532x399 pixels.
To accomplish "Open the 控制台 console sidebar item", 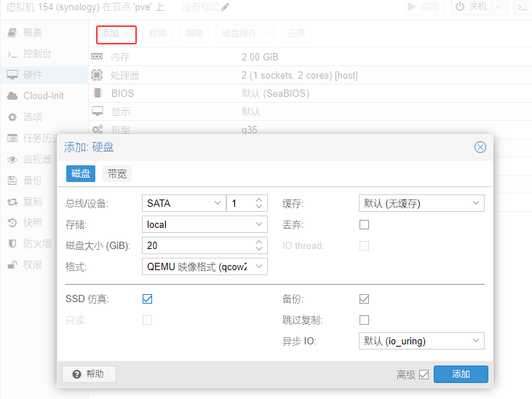I will (36, 54).
